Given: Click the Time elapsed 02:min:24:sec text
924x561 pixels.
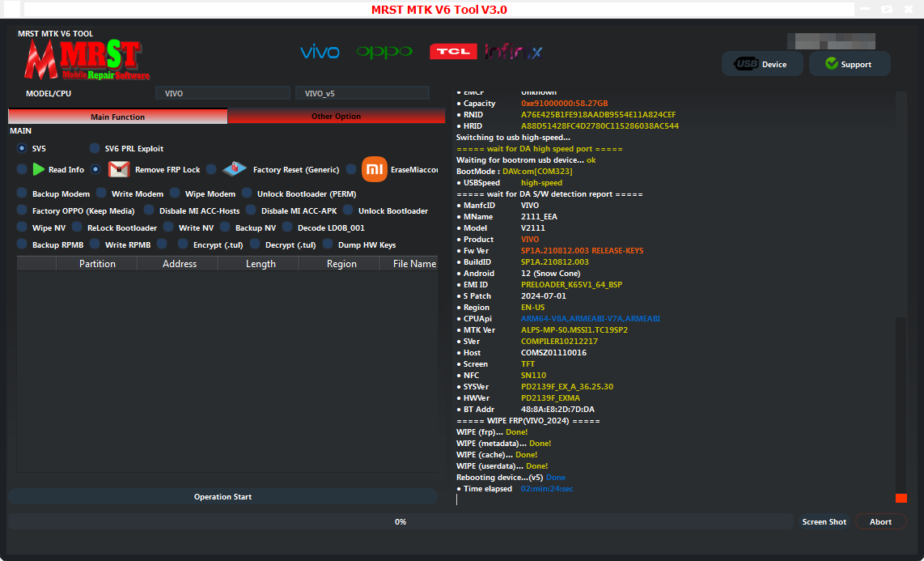Looking at the screenshot, I should click(x=547, y=489).
